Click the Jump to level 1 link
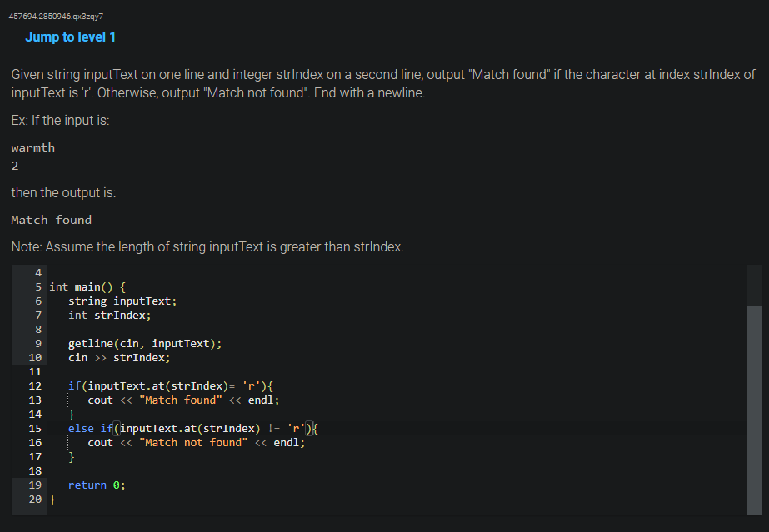This screenshot has width=769, height=532. click(x=70, y=37)
